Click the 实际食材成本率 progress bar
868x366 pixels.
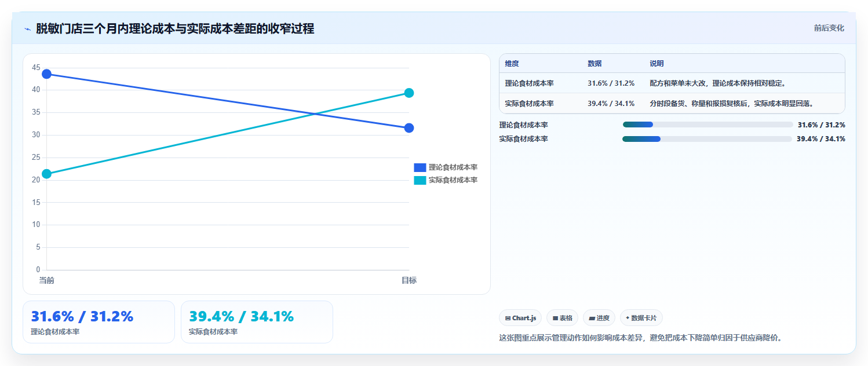coord(707,139)
